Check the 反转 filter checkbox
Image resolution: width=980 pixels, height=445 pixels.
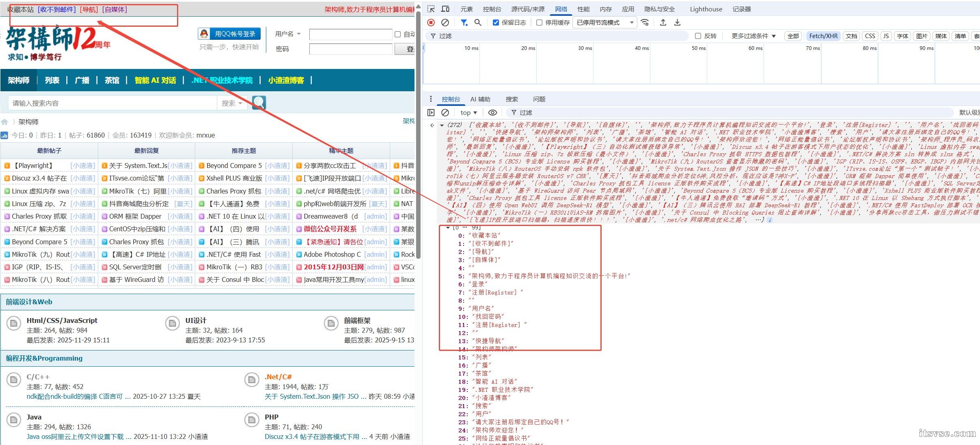click(x=698, y=36)
